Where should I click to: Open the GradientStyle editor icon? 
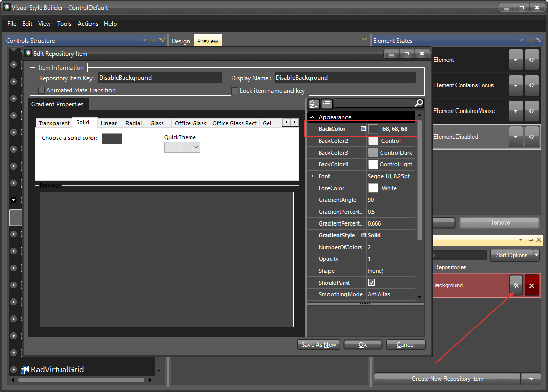(363, 235)
